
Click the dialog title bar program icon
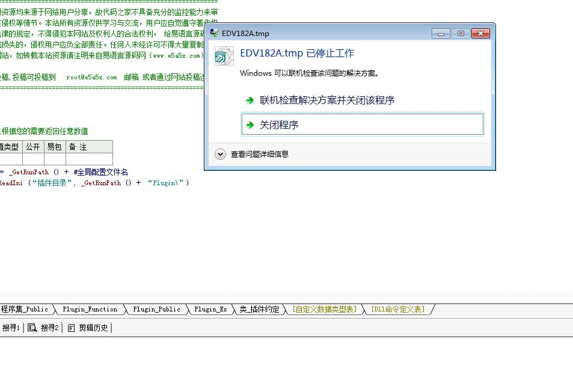(x=214, y=33)
